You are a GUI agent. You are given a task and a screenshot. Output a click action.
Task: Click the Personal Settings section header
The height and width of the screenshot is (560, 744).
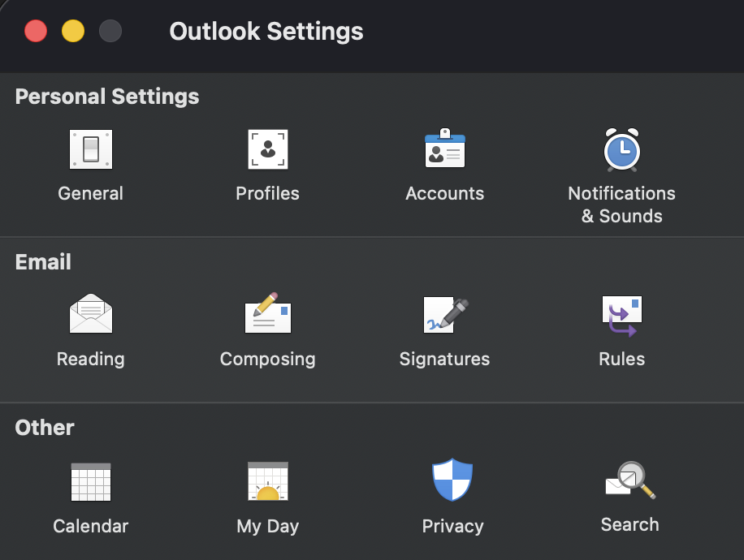tap(106, 96)
